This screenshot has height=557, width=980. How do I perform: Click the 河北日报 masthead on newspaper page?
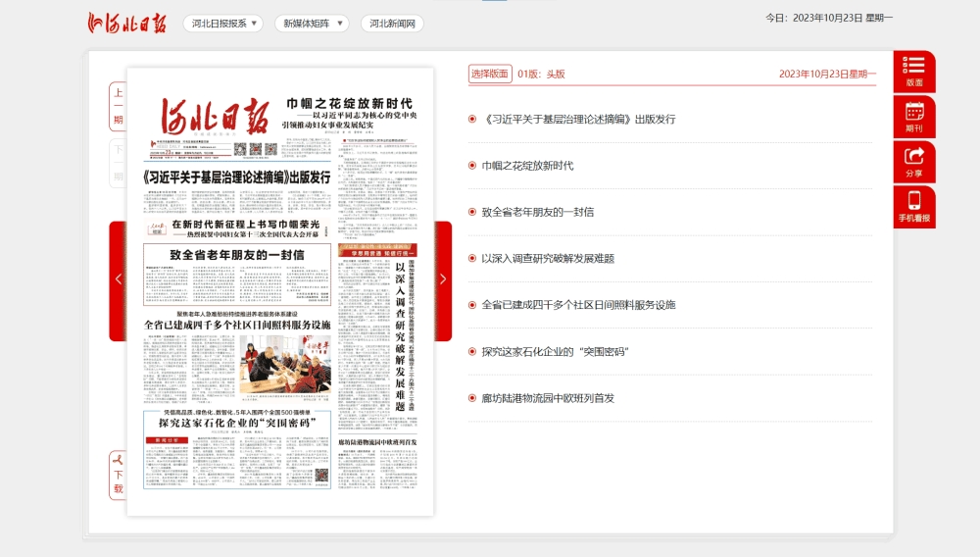[x=215, y=117]
